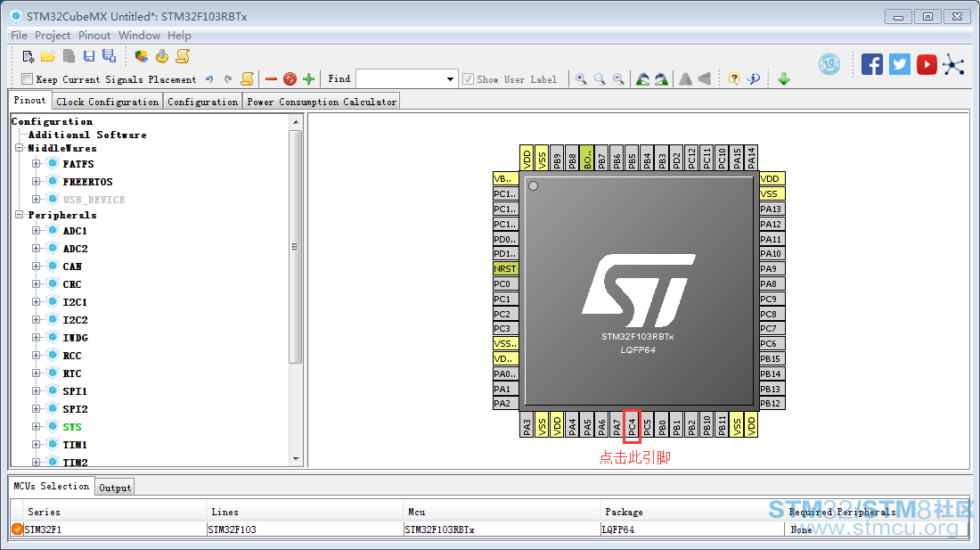Click the colorful generate report icon
The image size is (980, 550).
click(x=142, y=57)
